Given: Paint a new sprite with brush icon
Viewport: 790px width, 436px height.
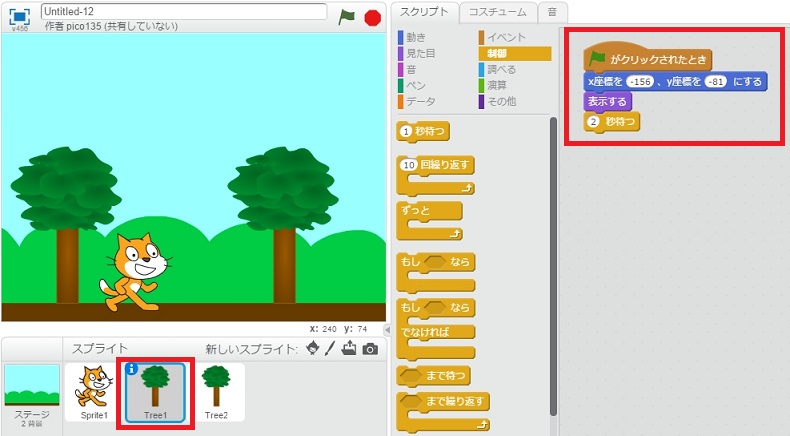Looking at the screenshot, I should pyautogui.click(x=330, y=348).
